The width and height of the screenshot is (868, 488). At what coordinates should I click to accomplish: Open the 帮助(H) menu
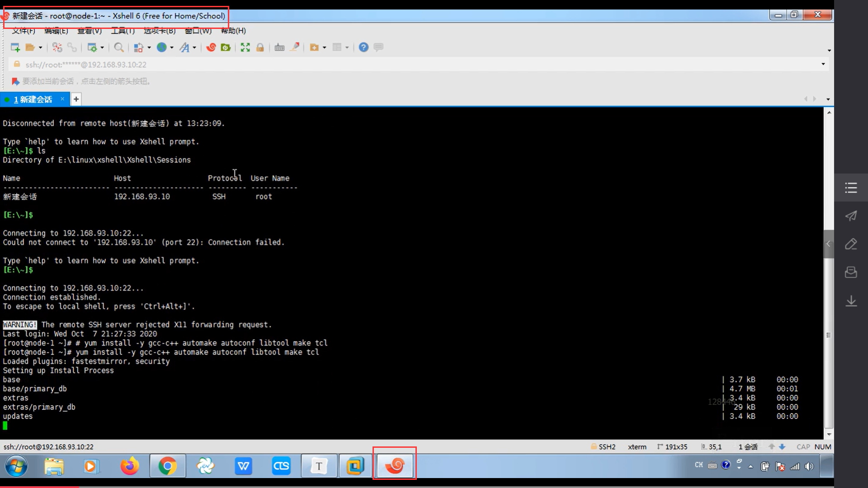click(233, 31)
